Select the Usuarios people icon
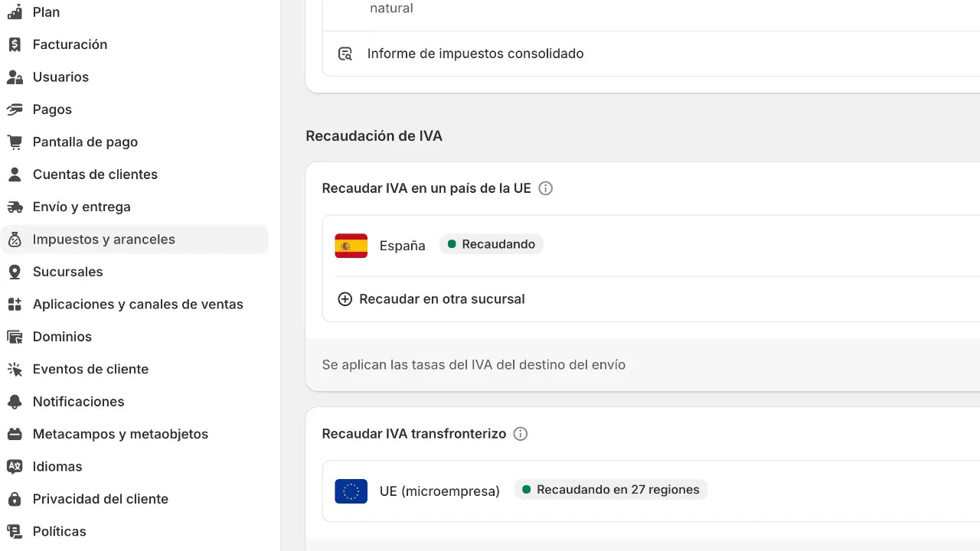This screenshot has width=980, height=551. pos(14,77)
